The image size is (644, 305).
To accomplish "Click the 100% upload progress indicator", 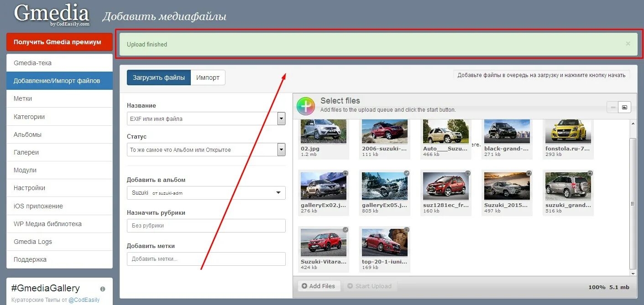I will pyautogui.click(x=597, y=287).
